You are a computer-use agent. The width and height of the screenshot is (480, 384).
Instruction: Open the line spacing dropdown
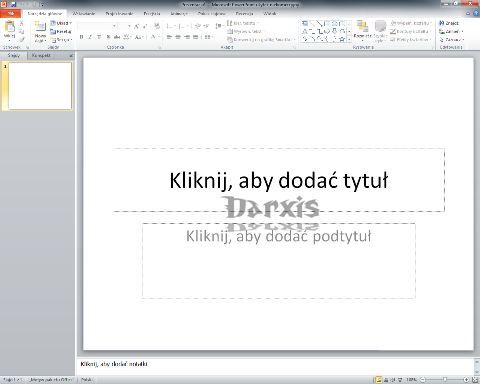219,26
